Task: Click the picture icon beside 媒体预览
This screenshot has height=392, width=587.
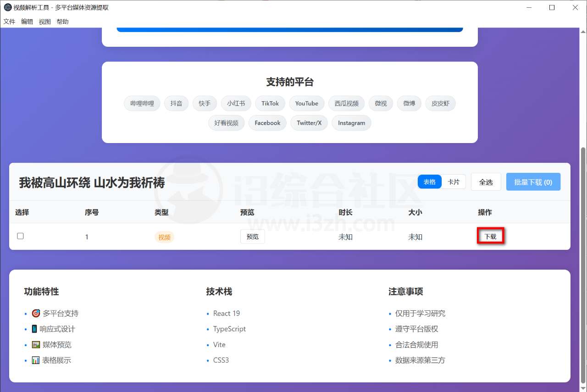Action: pos(36,344)
